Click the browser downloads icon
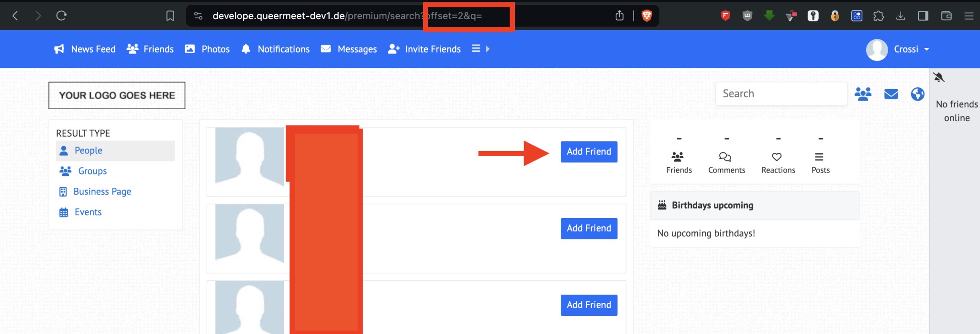Viewport: 980px width, 334px height. click(x=900, y=16)
